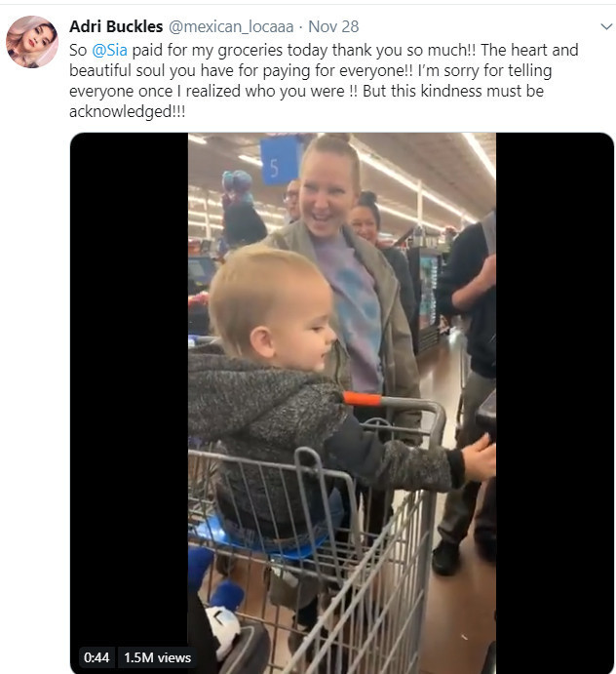Viewport: 616px width, 674px height.
Task: Click the blue checkout lane 5 sign
Action: (278, 161)
